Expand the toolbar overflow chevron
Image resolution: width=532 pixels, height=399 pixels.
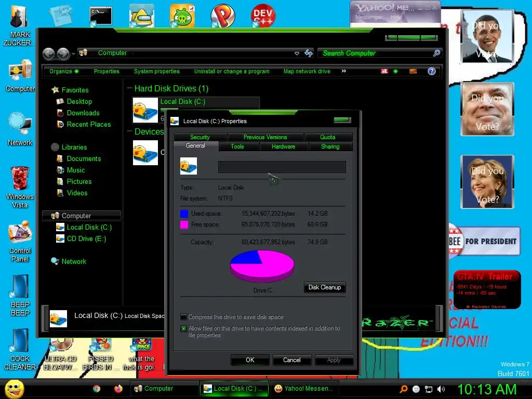coord(344,71)
